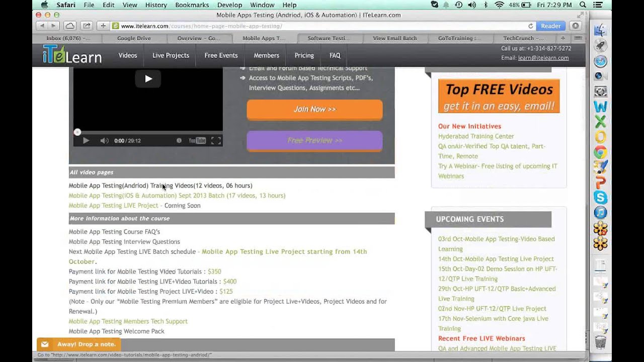The width and height of the screenshot is (644, 362).
Task: Open the iCloud tabs cloud button
Action: (70, 26)
